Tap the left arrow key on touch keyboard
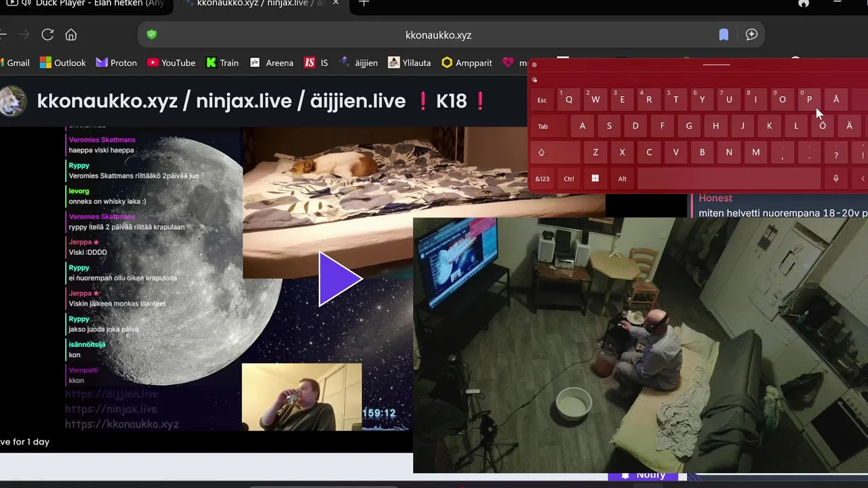Image resolution: width=868 pixels, height=488 pixels. coord(861,179)
